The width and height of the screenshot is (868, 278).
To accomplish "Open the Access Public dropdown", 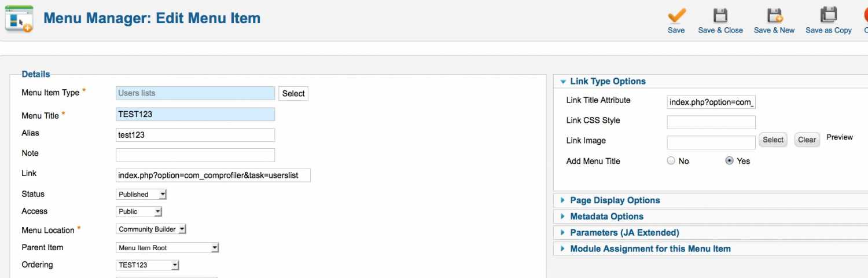I will point(139,211).
